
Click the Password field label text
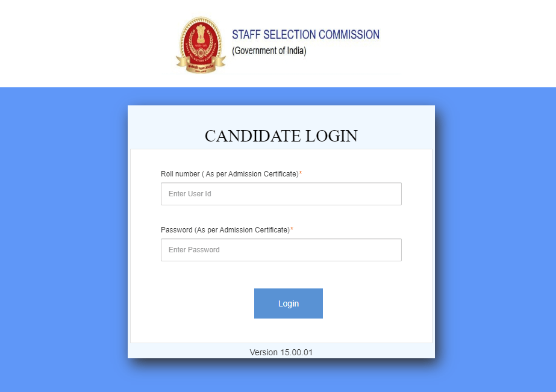tap(225, 230)
